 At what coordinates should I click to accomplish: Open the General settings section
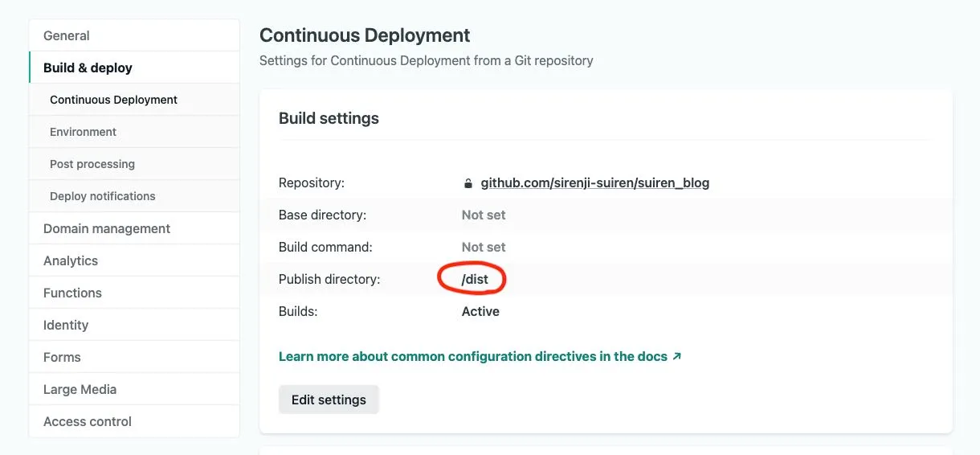[67, 35]
